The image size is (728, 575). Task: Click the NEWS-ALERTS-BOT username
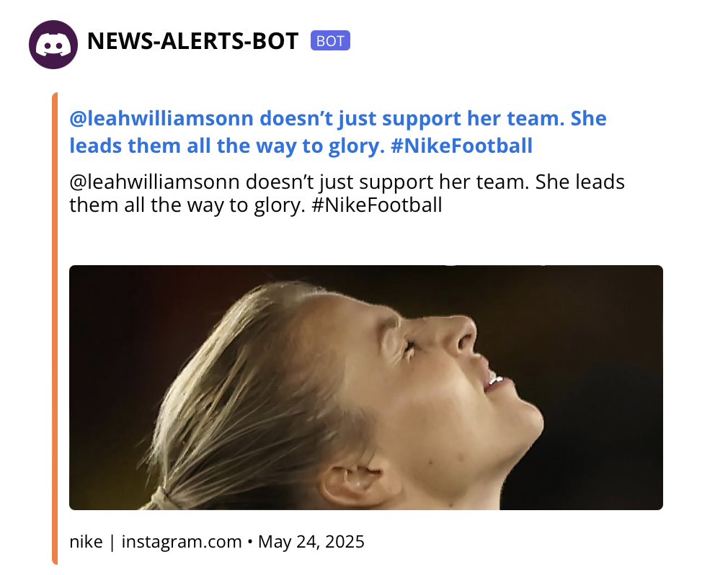point(192,41)
